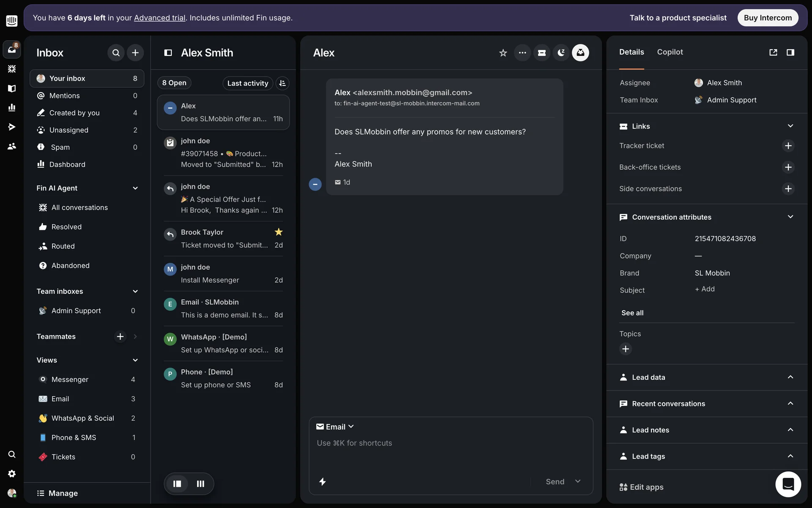Screen dimensions: 812x508
Task: Open the Unassigned inbox
Action: pyautogui.click(x=69, y=130)
